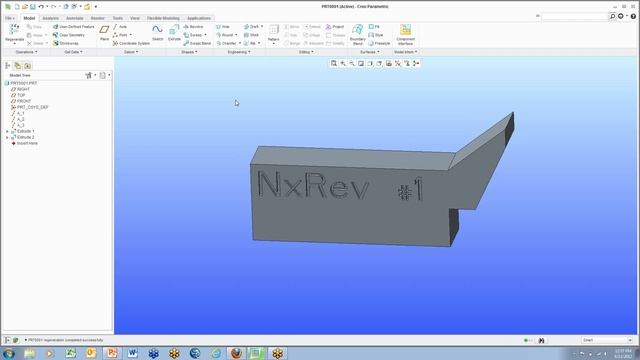Image resolution: width=640 pixels, height=360 pixels.
Task: Start the Extrude feature
Action: click(x=174, y=33)
